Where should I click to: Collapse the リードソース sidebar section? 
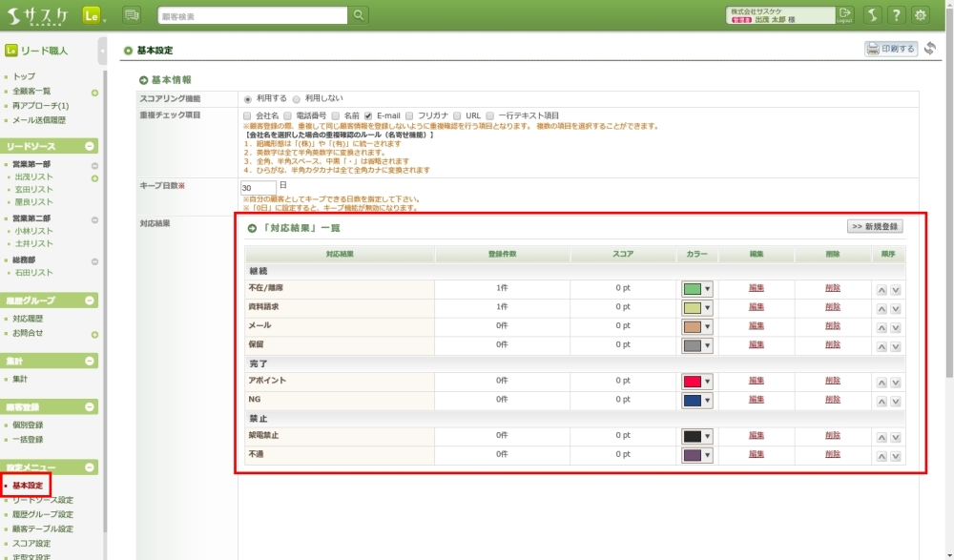91,146
